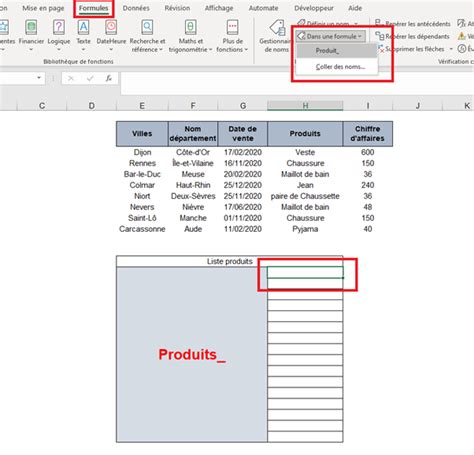
Task: Select the Veste product cell
Action: (x=305, y=152)
